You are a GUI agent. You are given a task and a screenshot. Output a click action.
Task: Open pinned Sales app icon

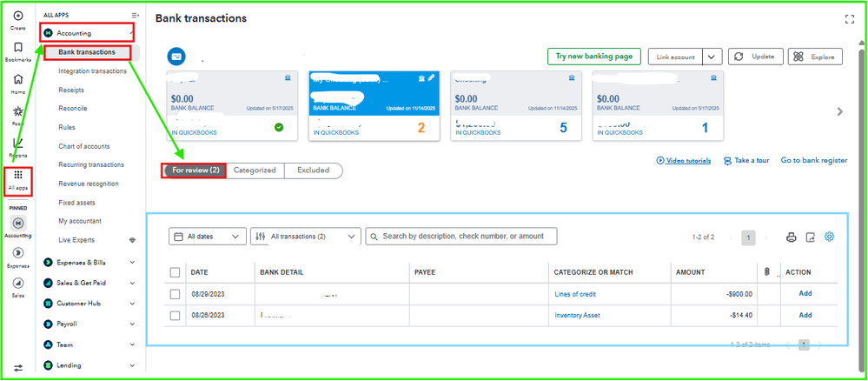pyautogui.click(x=18, y=283)
